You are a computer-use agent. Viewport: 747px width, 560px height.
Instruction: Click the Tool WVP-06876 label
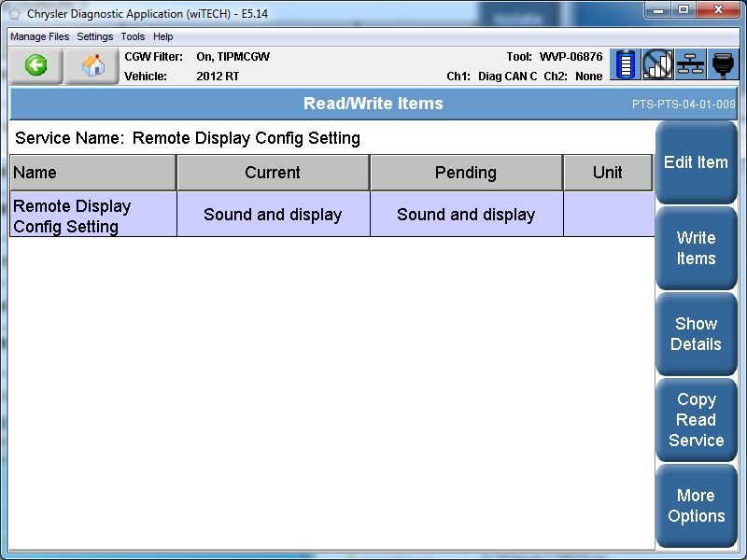(x=555, y=57)
